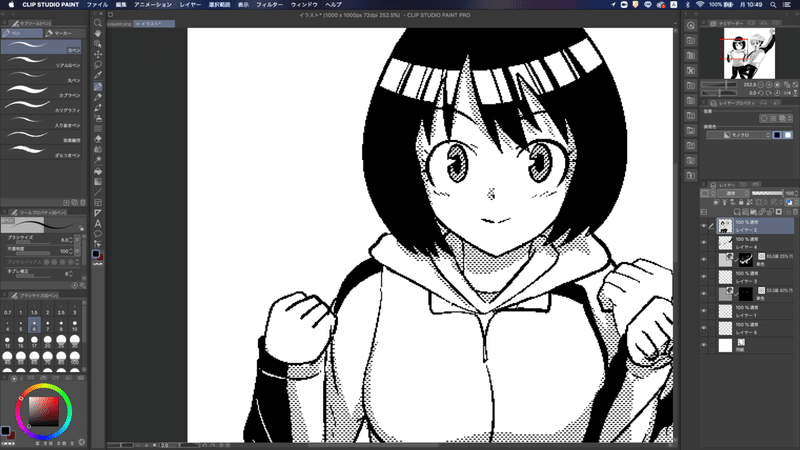Viewport: 800px width, 450px height.
Task: Open the ファイル menu
Action: click(x=97, y=5)
